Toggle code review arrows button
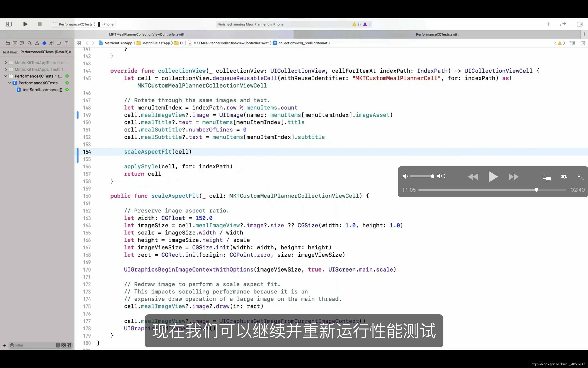Image resolution: width=588 pixels, height=368 pixels. pos(563,24)
